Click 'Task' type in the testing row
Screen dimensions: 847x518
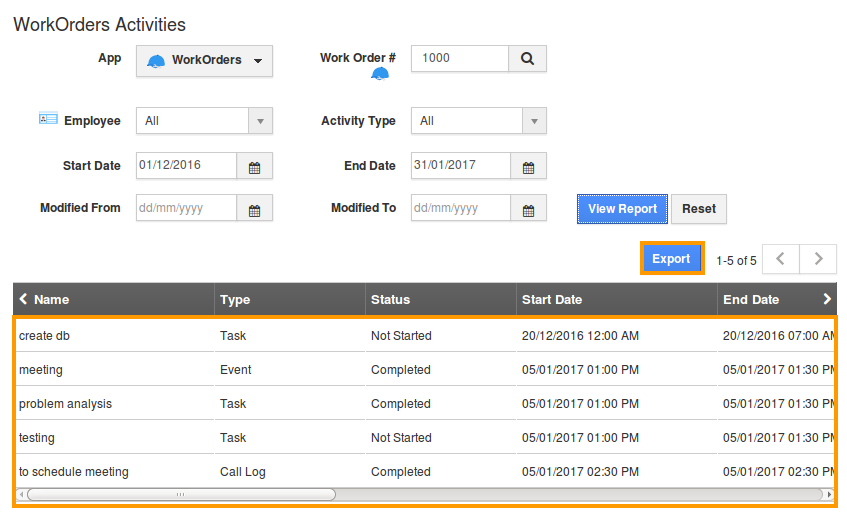pyautogui.click(x=233, y=438)
